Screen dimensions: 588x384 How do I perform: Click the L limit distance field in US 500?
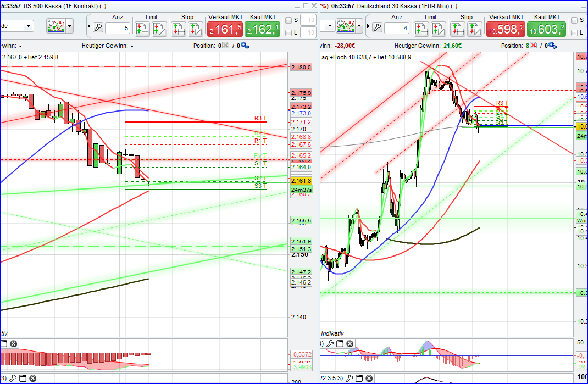[309, 32]
